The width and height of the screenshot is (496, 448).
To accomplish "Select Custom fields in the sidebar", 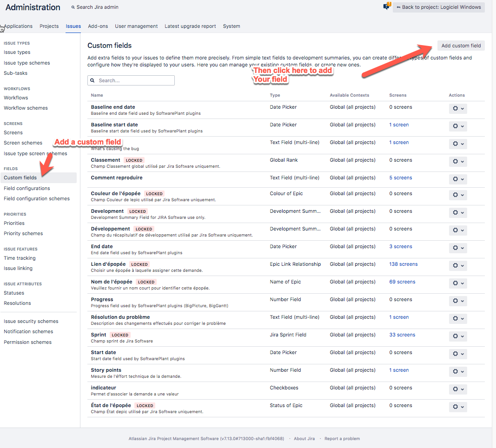I will pos(39,178).
